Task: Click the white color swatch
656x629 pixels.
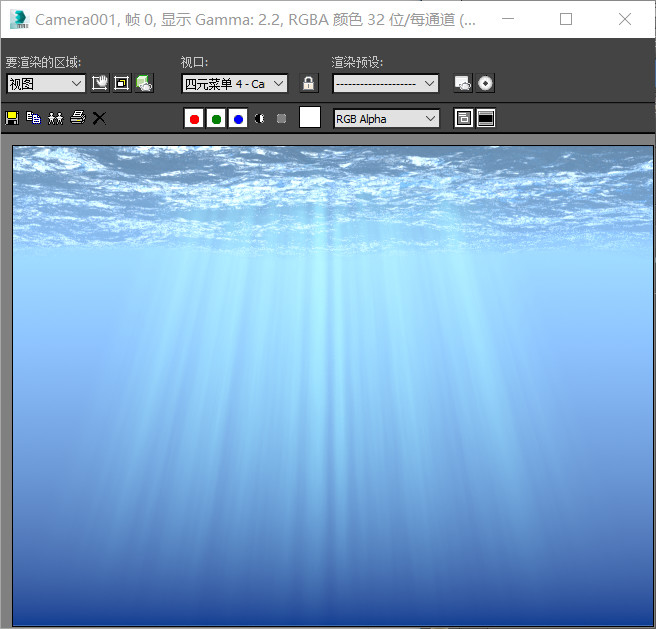Action: (310, 117)
